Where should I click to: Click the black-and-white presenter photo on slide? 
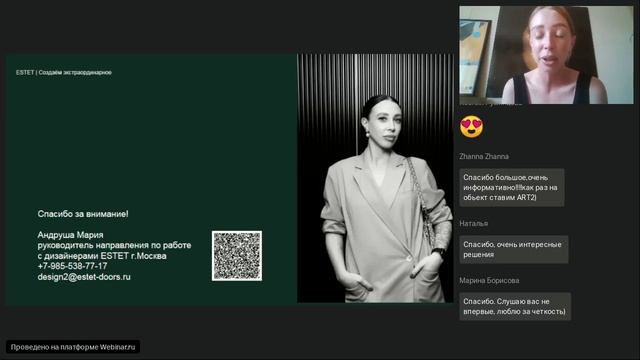click(x=375, y=178)
